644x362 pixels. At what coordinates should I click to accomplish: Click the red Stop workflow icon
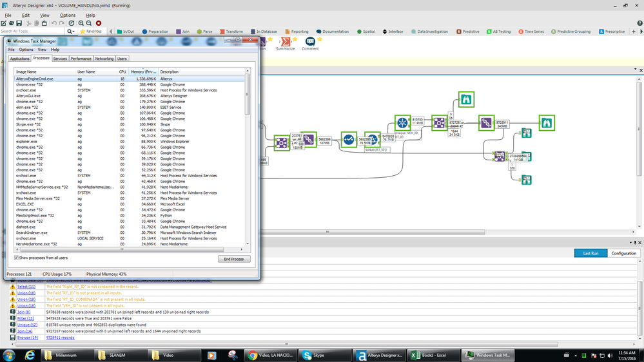click(x=99, y=23)
